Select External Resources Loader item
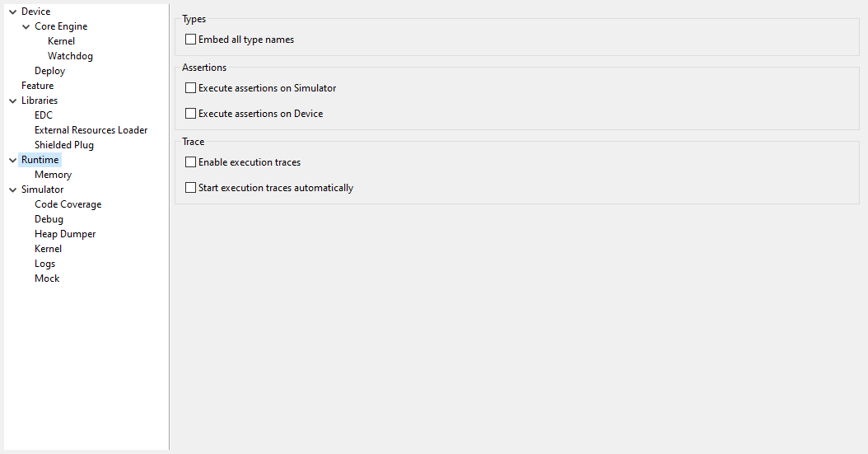 pos(91,130)
